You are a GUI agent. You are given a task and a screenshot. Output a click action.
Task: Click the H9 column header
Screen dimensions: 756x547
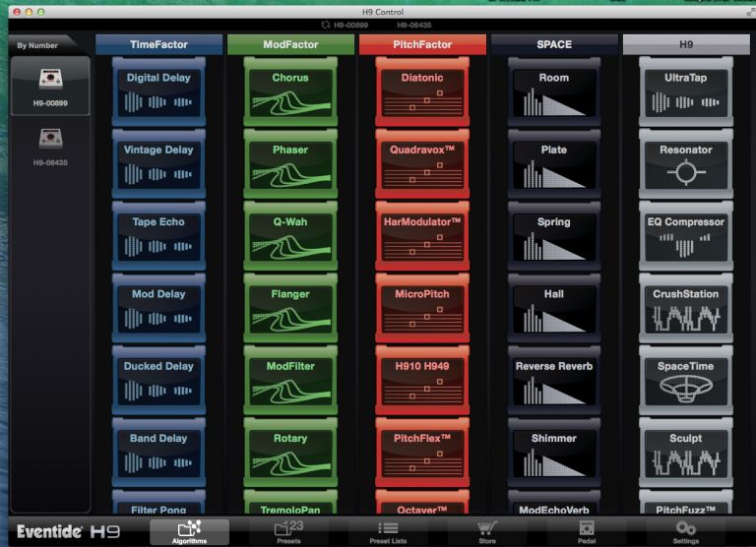(685, 44)
